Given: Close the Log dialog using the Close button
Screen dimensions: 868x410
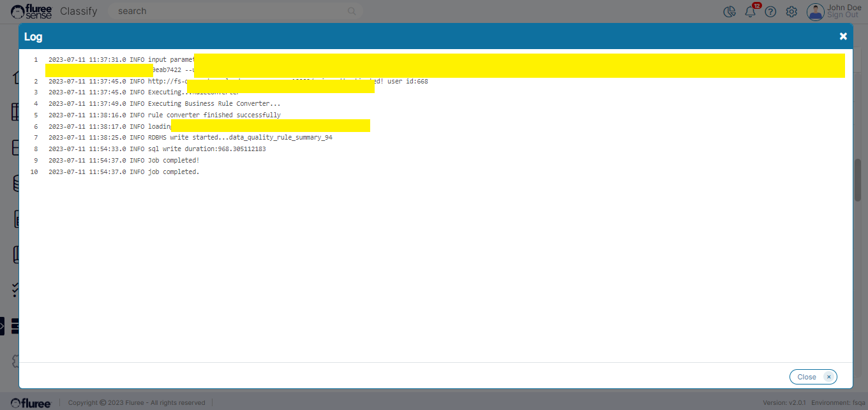Looking at the screenshot, I should (x=812, y=377).
